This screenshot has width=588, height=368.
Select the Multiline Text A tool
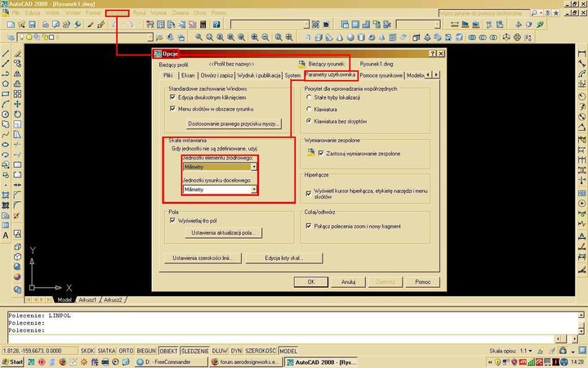tap(6, 236)
